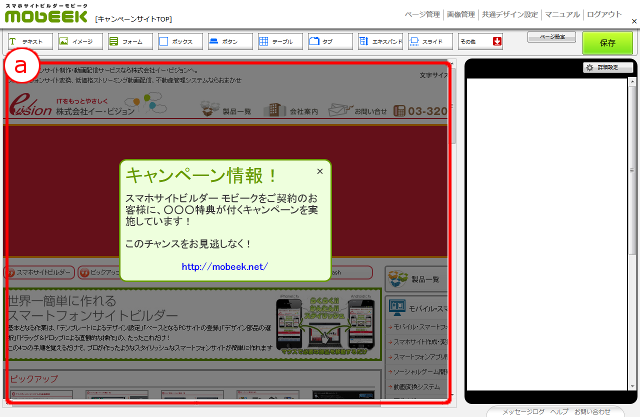The height and width of the screenshot is (417, 640).
Task: Open the その他 dropdown menu
Action: pyautogui.click(x=480, y=42)
